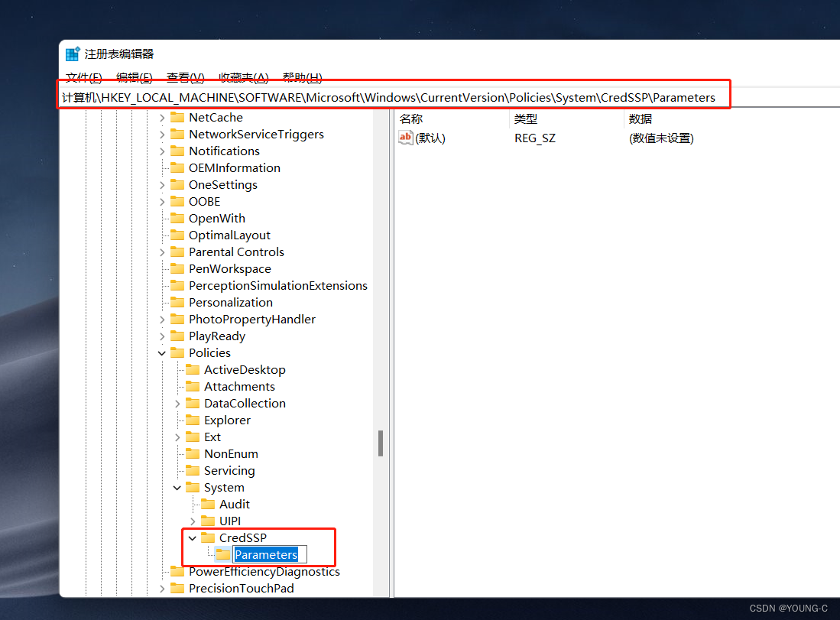Click the PlayReady folder icon

click(x=177, y=336)
